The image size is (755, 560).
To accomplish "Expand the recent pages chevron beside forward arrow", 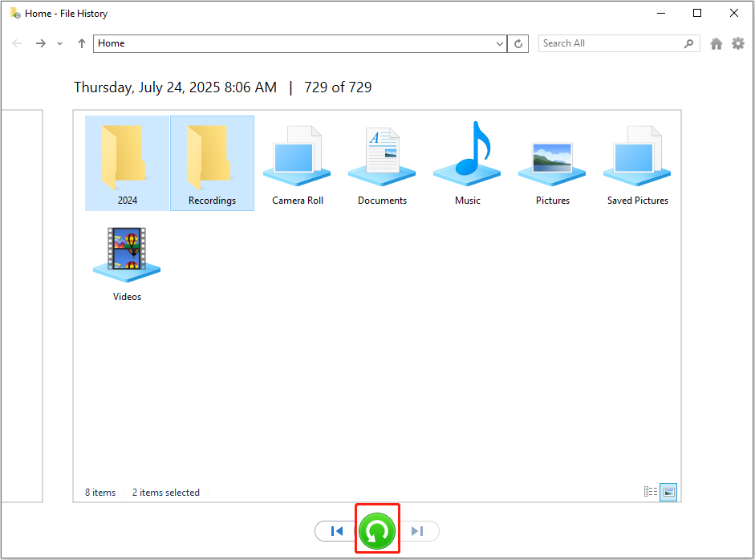I will tap(59, 43).
